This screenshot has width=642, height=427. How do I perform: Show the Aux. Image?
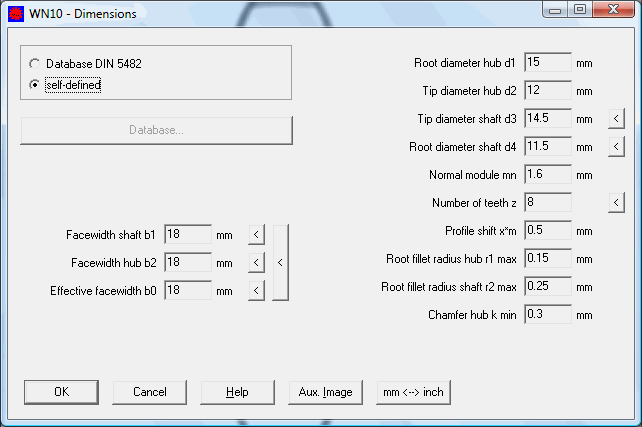point(325,392)
